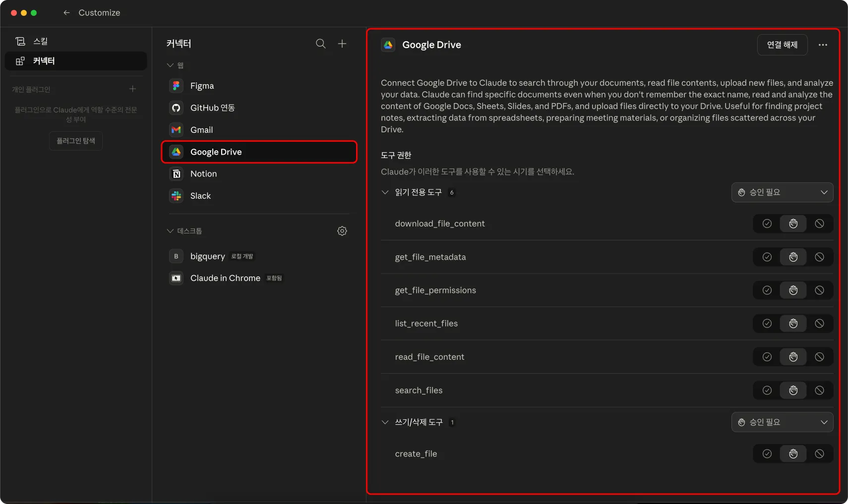Allow read_file_content with checkmark icon

pos(767,357)
